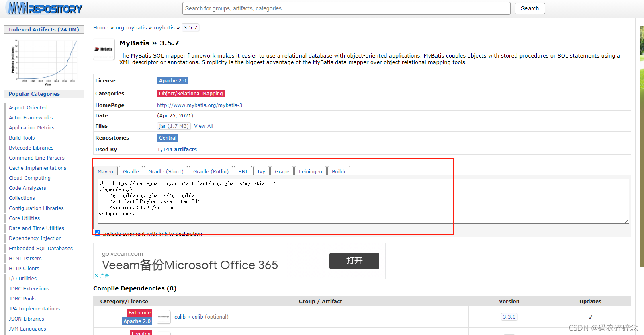The width and height of the screenshot is (644, 335).
Task: Open HTTP Clients category
Action: click(24, 268)
